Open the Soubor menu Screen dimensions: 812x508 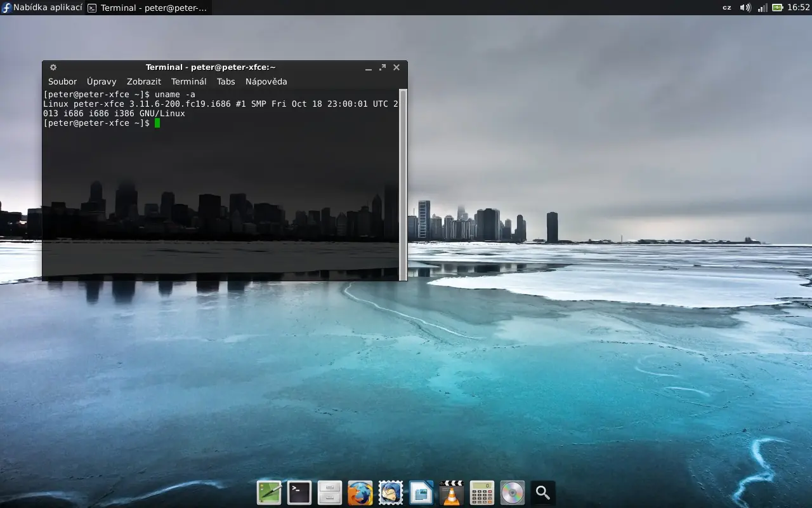62,81
